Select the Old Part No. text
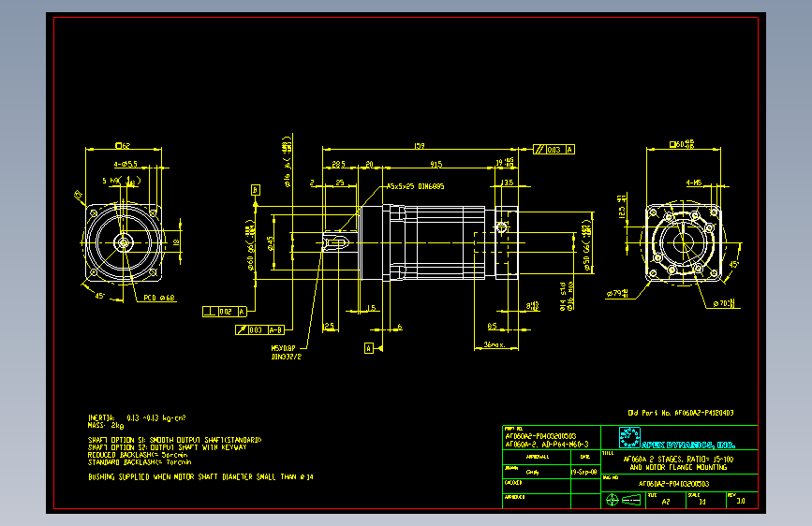The height and width of the screenshot is (526, 812). 681,413
